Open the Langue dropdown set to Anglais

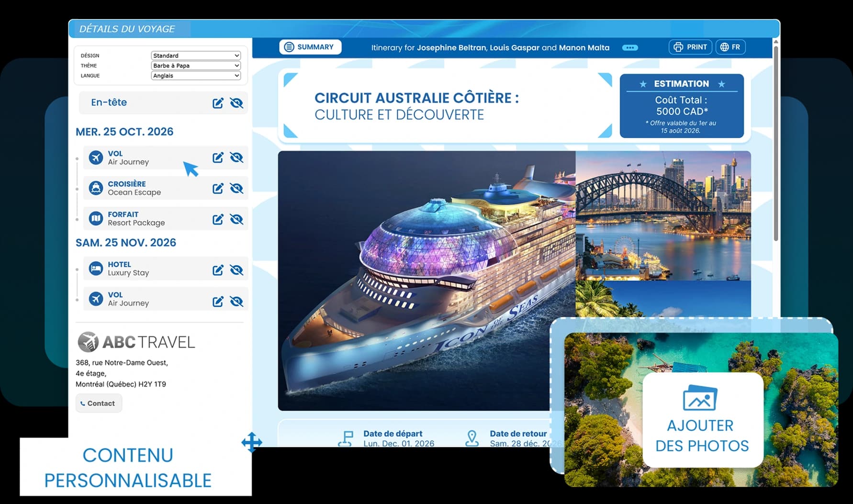click(196, 76)
